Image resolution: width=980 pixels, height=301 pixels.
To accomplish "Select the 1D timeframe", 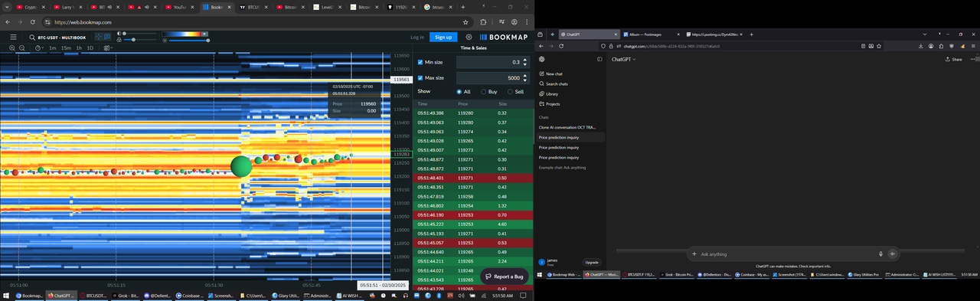I will pyautogui.click(x=90, y=48).
